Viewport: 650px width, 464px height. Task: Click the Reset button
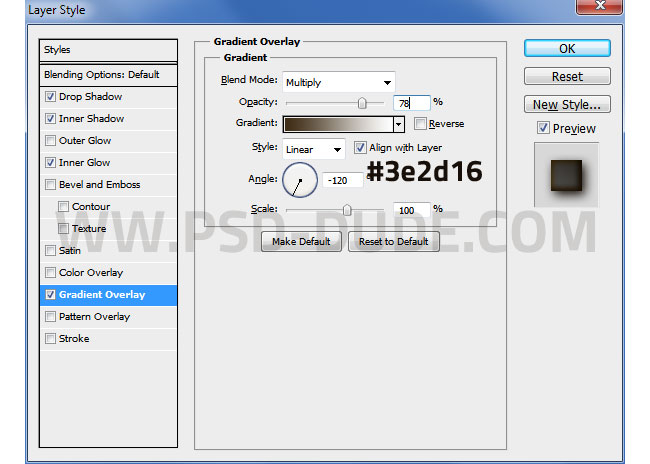pos(567,77)
